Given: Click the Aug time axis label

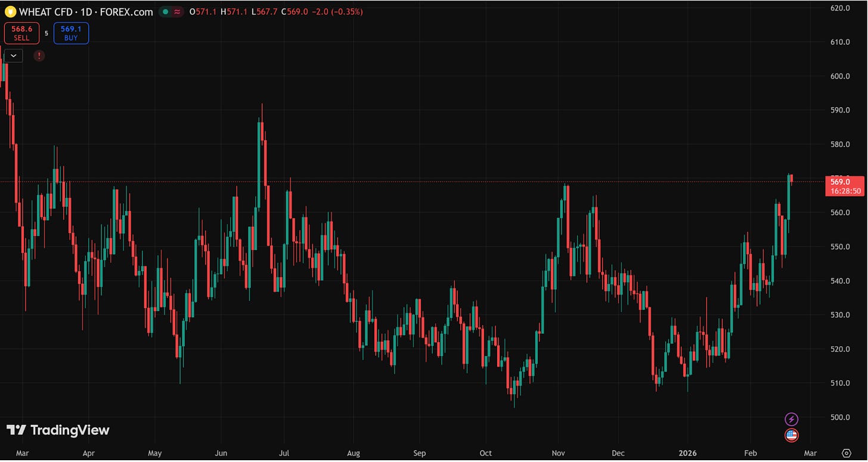Looking at the screenshot, I should pyautogui.click(x=354, y=453).
